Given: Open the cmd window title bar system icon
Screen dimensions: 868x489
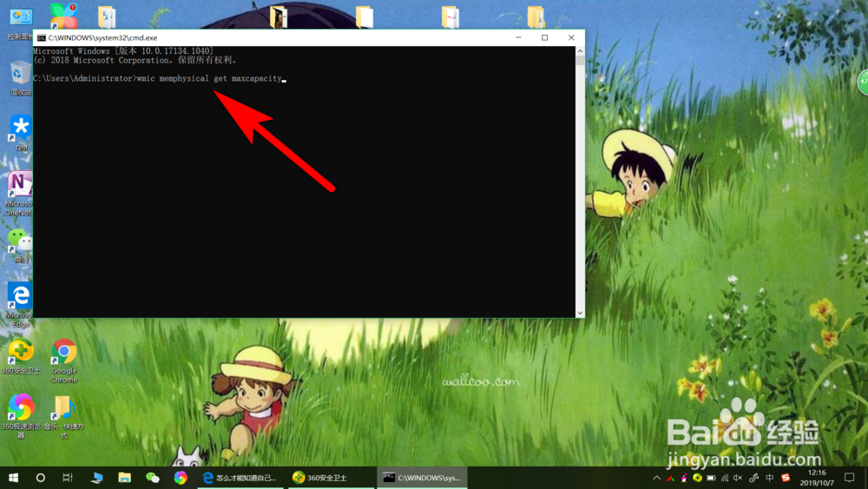Looking at the screenshot, I should click(42, 37).
